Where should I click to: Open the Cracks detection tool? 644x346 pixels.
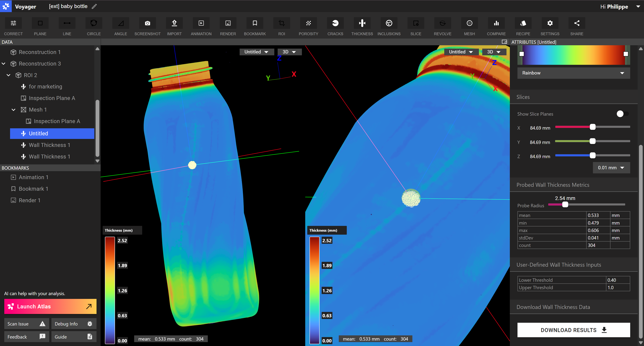(x=335, y=23)
